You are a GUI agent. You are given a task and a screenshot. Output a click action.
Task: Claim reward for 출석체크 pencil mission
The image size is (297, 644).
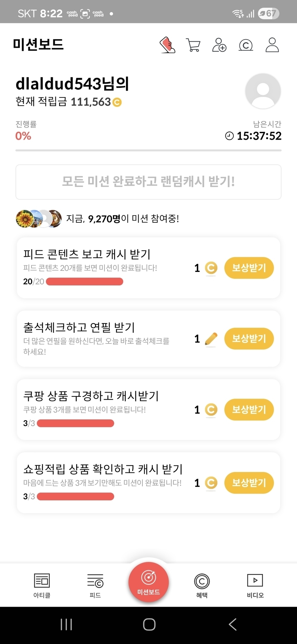point(249,338)
